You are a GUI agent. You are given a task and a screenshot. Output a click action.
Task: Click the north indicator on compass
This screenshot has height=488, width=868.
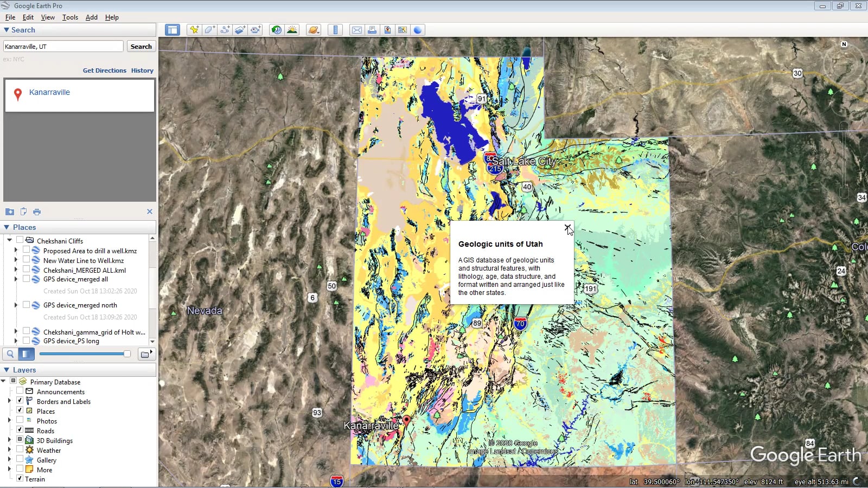(x=844, y=44)
